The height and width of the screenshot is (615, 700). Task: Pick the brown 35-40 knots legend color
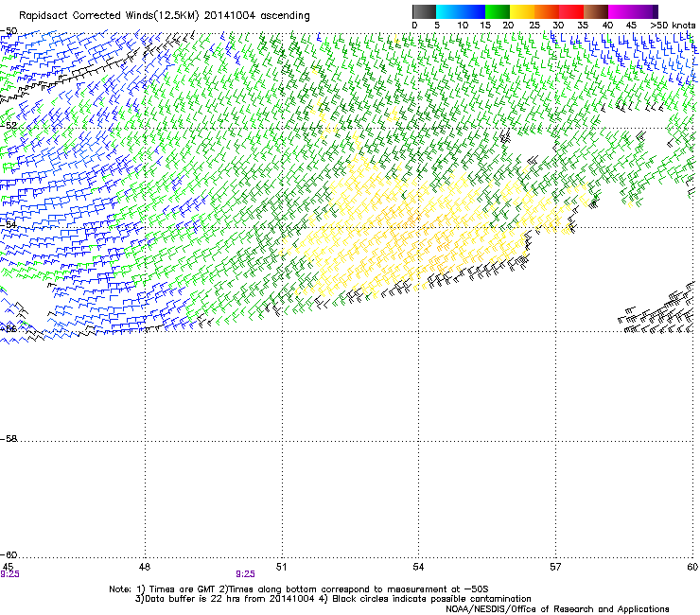(x=596, y=11)
